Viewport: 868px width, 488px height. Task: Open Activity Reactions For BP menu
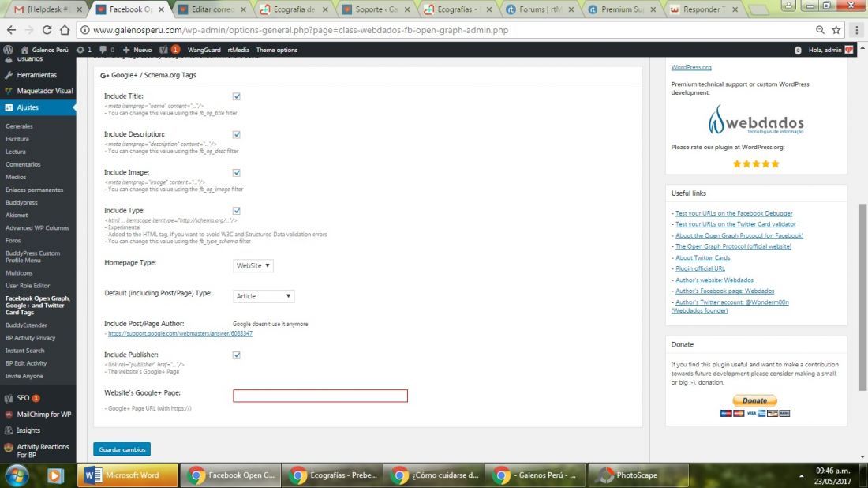(x=43, y=451)
